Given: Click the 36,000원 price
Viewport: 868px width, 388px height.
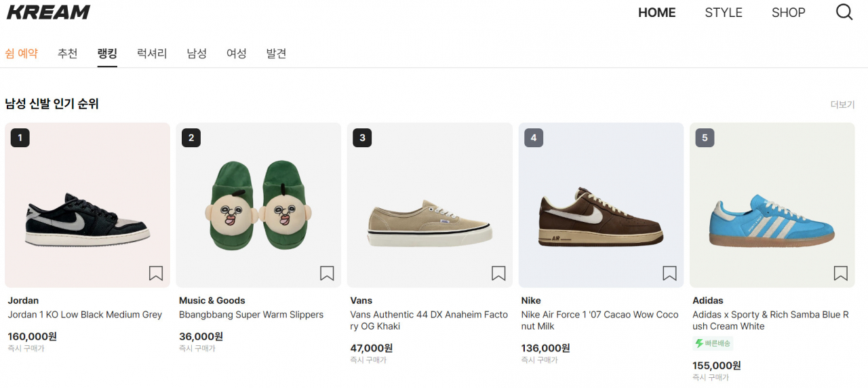Looking at the screenshot, I should point(201,336).
